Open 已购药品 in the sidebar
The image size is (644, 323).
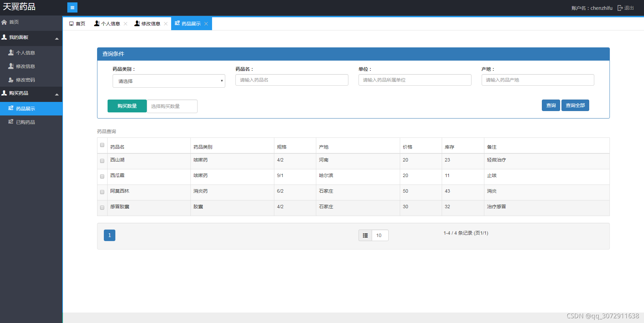point(31,122)
